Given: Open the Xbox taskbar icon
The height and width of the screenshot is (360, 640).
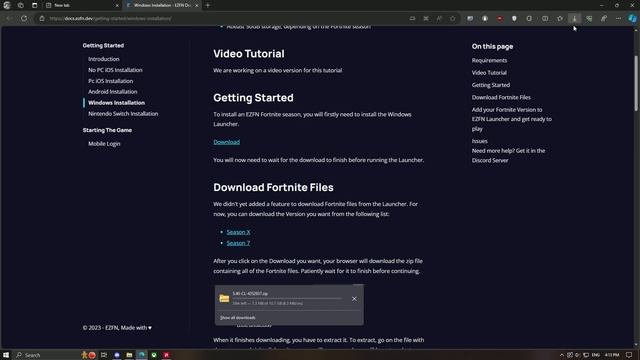Looking at the screenshot, I should pos(154,355).
